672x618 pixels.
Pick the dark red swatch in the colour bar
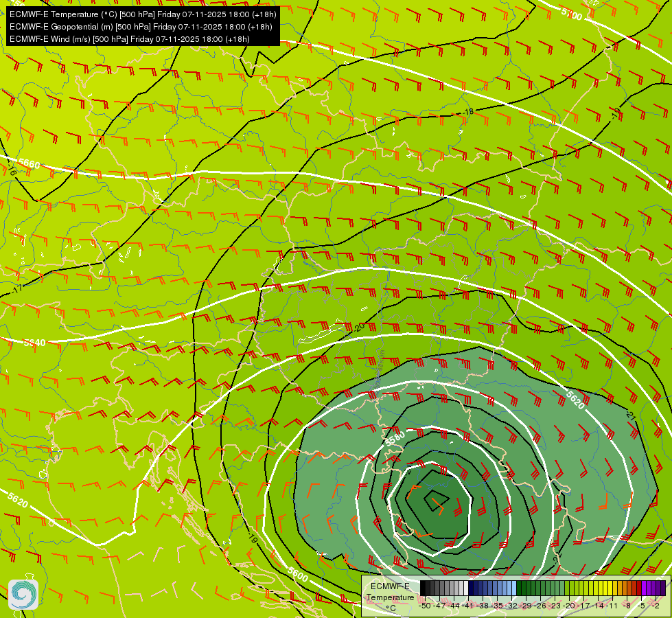coord(639,588)
